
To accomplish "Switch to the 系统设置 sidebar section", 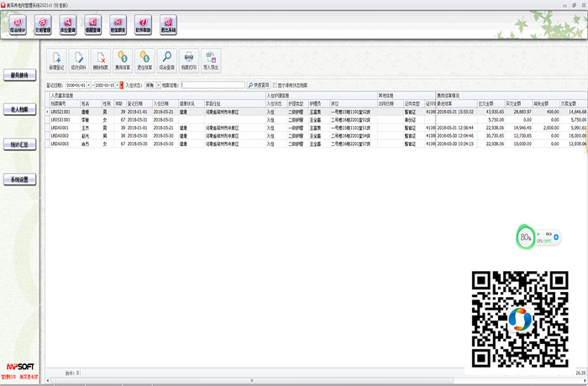I will point(20,180).
